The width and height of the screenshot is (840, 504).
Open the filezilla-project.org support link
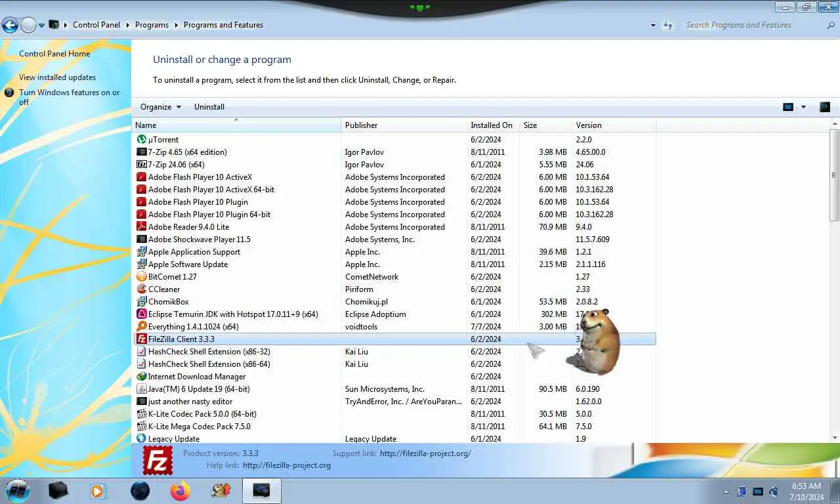[425, 453]
